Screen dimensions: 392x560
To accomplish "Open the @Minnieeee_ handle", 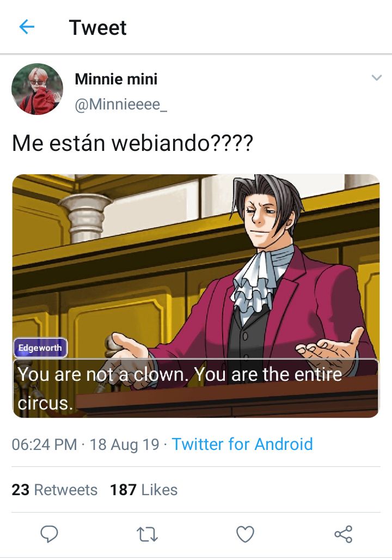I will coord(121,105).
